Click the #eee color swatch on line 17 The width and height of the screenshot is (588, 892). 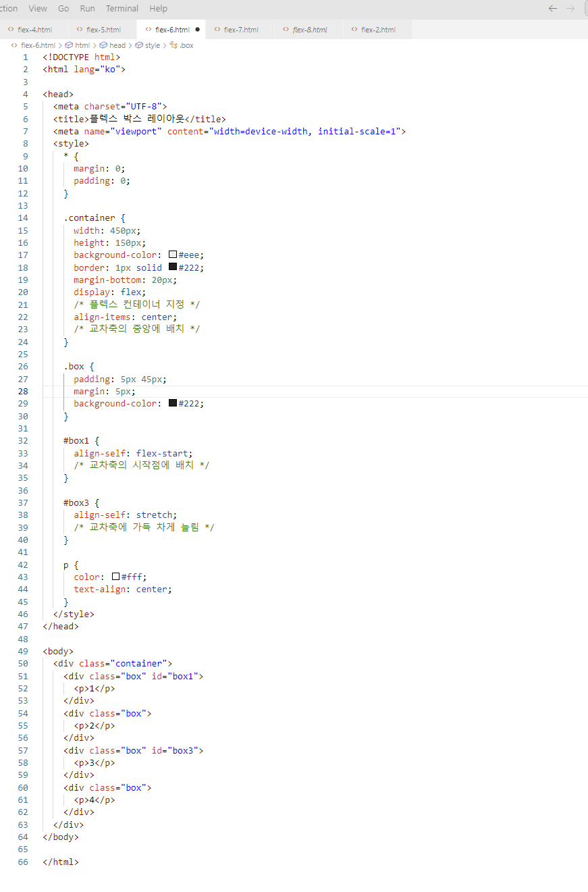click(x=173, y=255)
